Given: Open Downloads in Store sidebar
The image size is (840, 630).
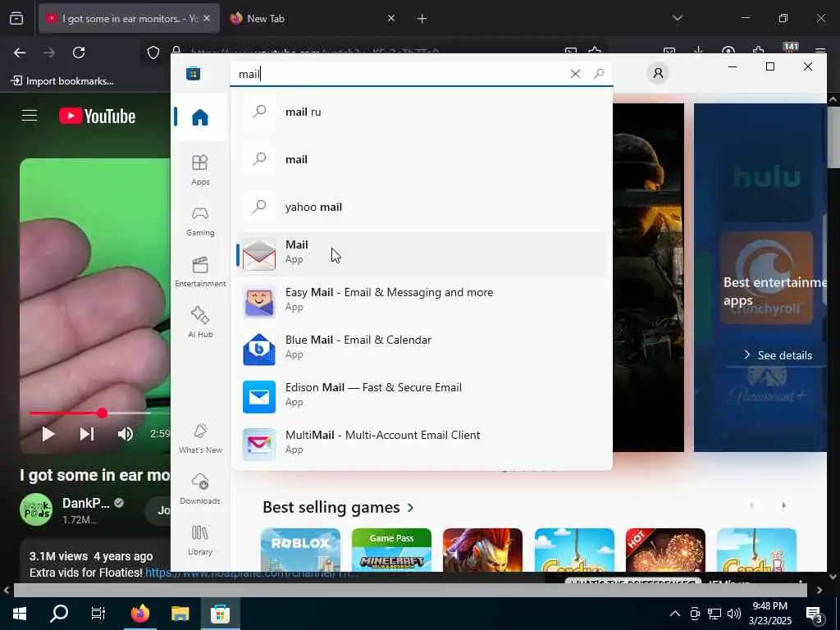Looking at the screenshot, I should point(200,489).
